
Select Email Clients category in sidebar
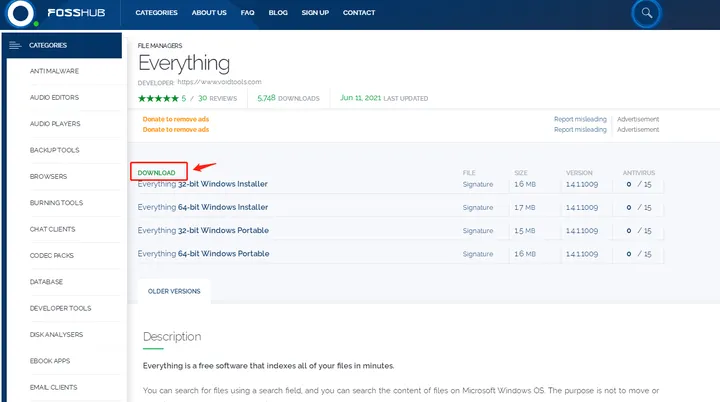coord(53,387)
